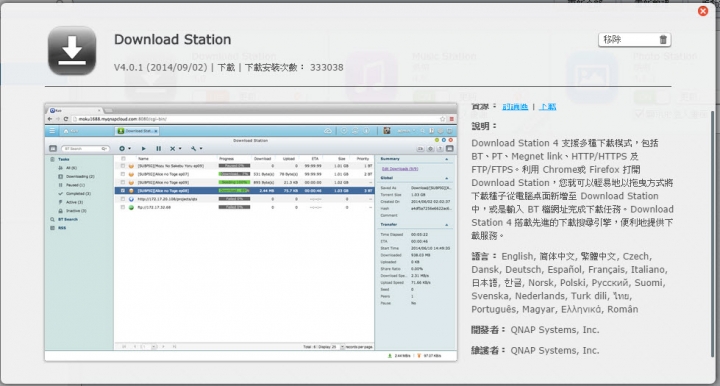Close the Download Station details dialog
This screenshot has height=386, width=720.
point(703,11)
